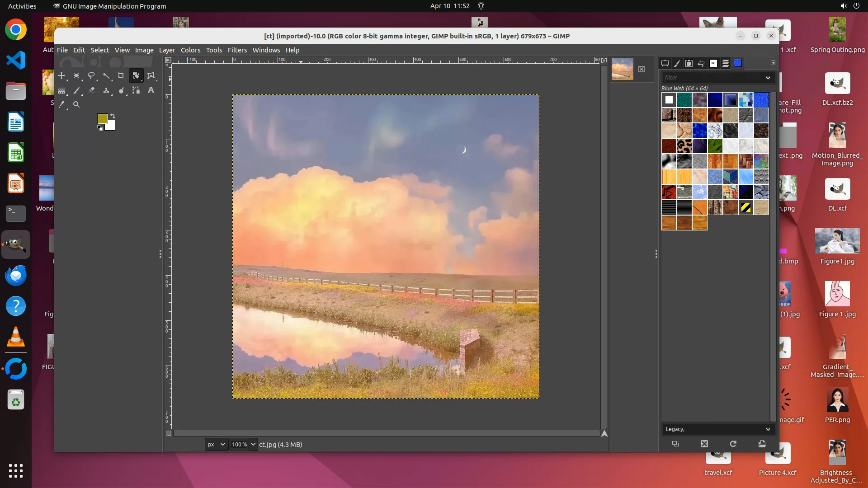
Task: Select the Zoom magnifier tool
Action: [x=76, y=104]
